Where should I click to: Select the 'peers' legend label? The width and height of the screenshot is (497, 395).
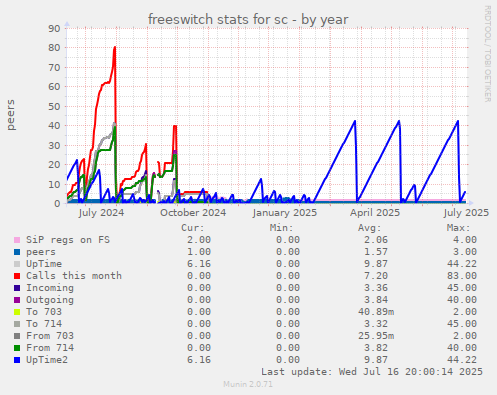[41, 252]
